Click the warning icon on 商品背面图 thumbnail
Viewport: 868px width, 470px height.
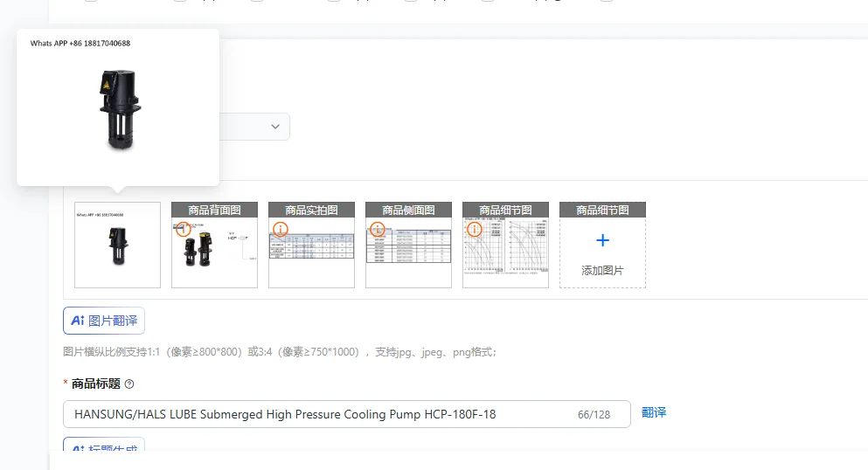184,229
